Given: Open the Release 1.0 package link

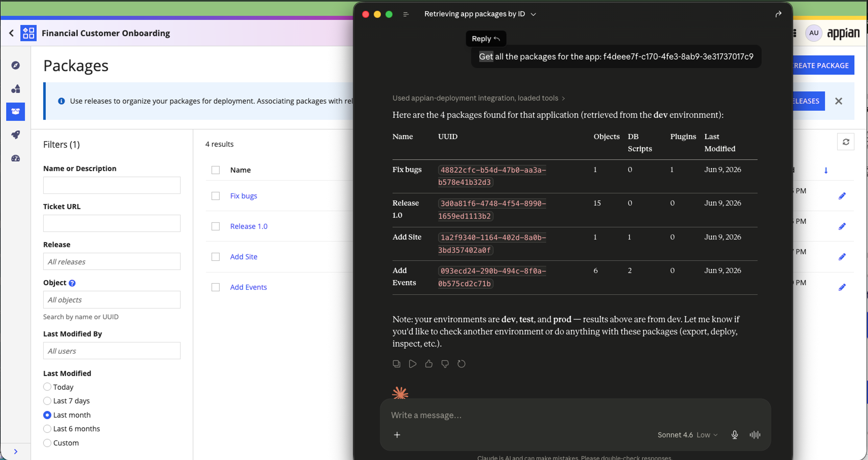Looking at the screenshot, I should point(249,226).
